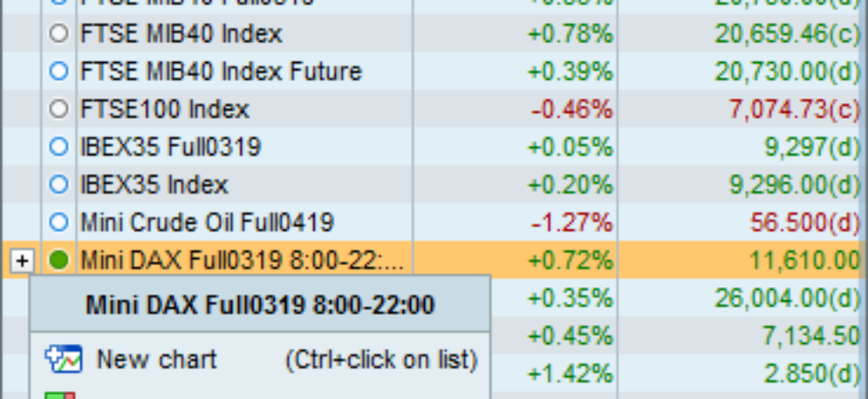Select the IBEX35 Full0319 instrument
Screen dimensions: 868x399
tap(170, 146)
